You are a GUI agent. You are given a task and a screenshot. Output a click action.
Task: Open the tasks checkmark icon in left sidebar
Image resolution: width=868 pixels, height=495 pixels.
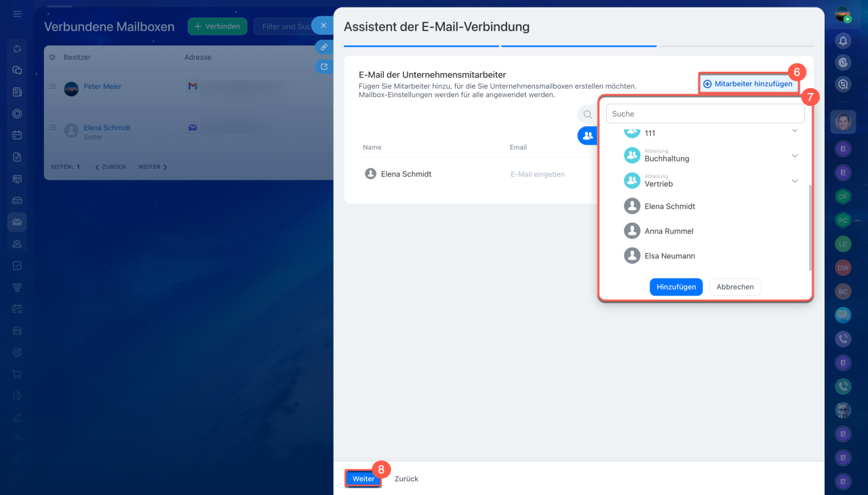click(x=17, y=265)
